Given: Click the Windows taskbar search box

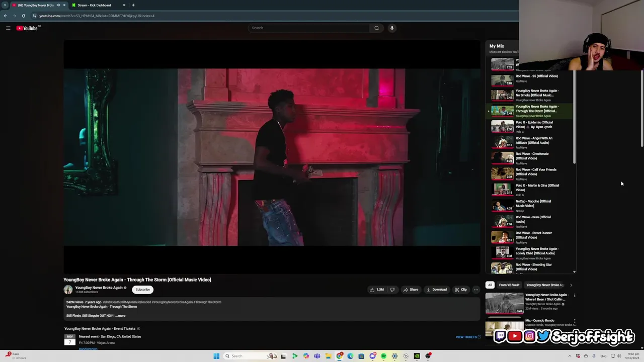Looking at the screenshot, I should pyautogui.click(x=251, y=356).
